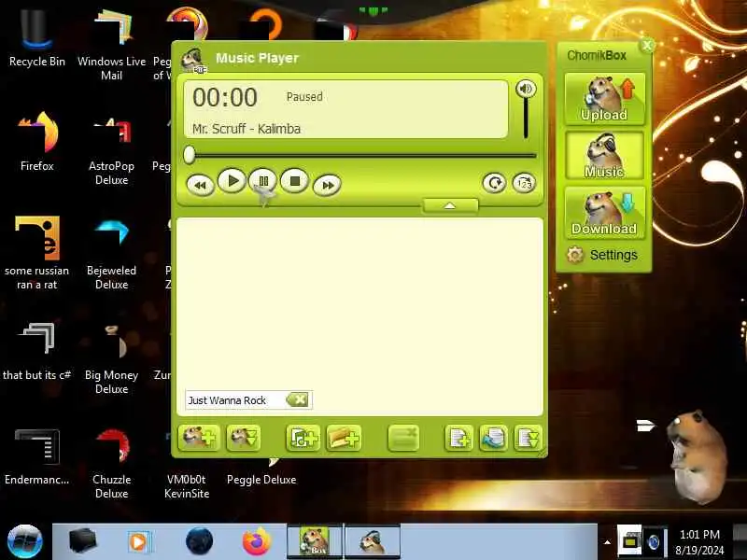Switch to ChomikBox taskbar button
Viewport: 747px width, 560px height.
314,542
